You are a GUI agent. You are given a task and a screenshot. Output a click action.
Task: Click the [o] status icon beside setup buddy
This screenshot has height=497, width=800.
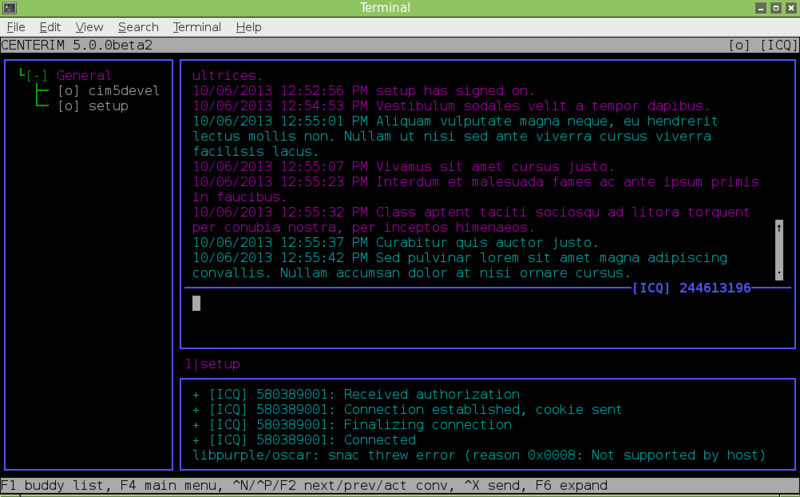click(x=68, y=106)
